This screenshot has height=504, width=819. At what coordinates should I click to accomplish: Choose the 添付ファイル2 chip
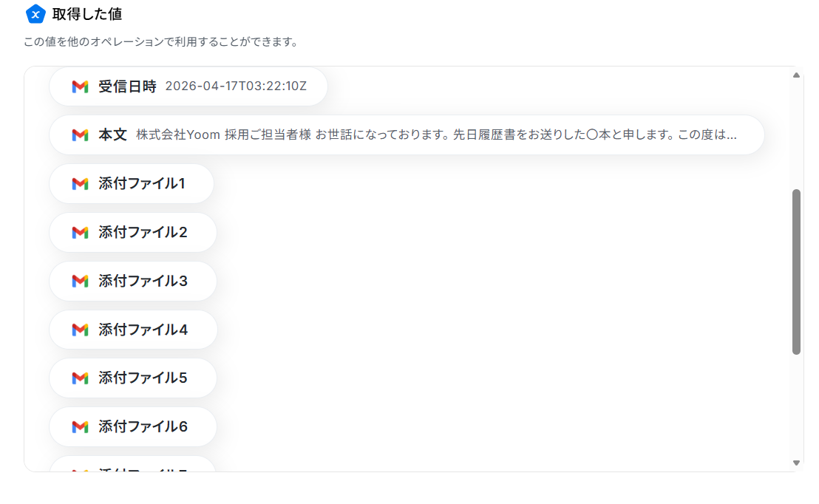point(133,232)
